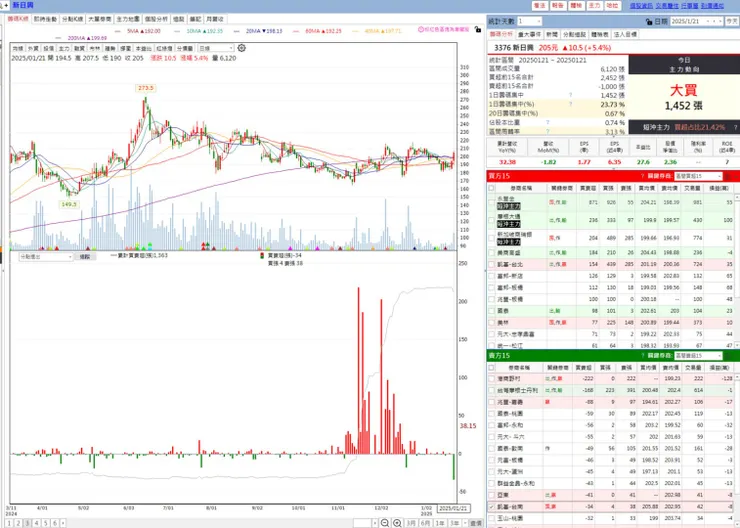This screenshot has width=740, height=528.
Task: Tick the checkbox for 凱基-台北 row
Action: tap(492, 265)
